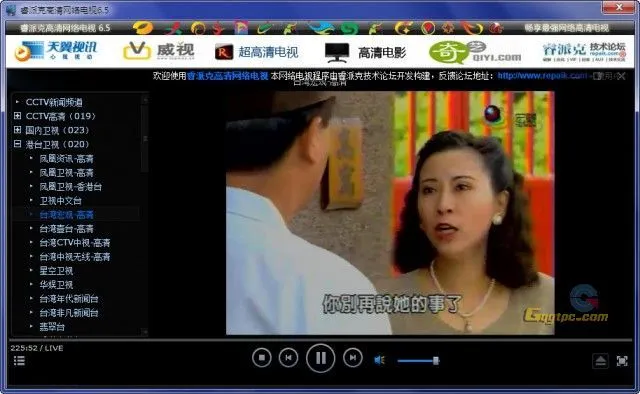Play 凤凰资讯-高清 channel

(x=66, y=158)
